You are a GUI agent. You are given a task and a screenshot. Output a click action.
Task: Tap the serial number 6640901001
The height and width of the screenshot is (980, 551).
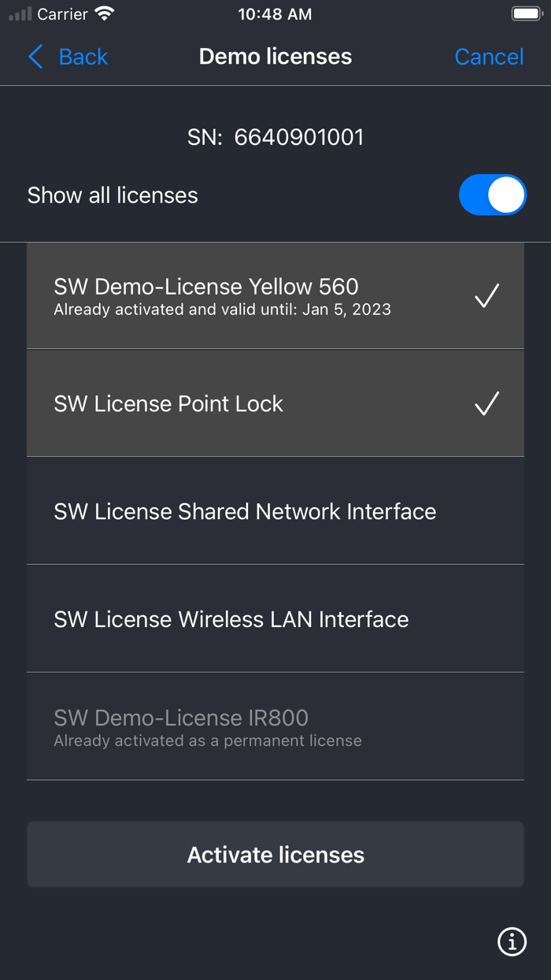[x=299, y=137]
